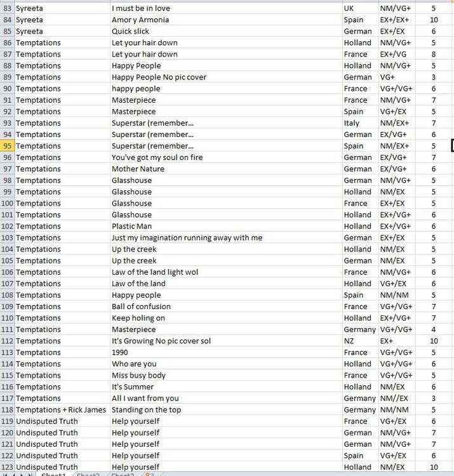Click 'Germany' country cell in row 111
Viewport: 454px width, 476px height.
360,329
